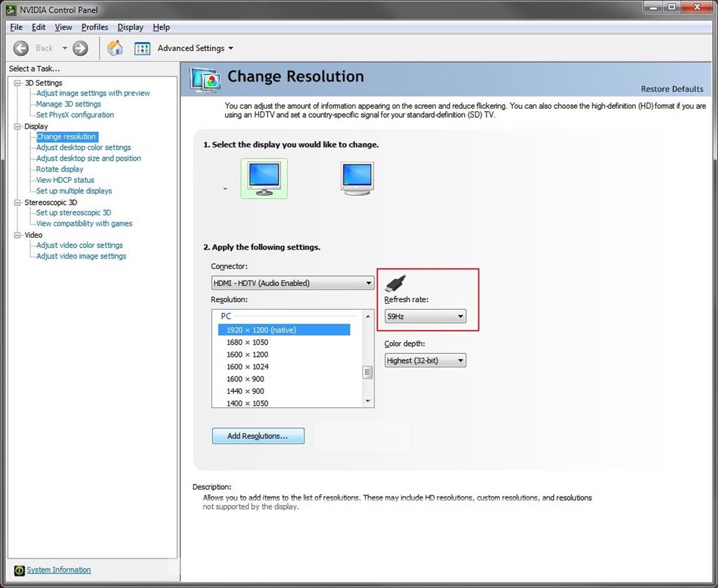Viewport: 718px width, 588px height.
Task: Click the Back arrow icon
Action: pos(20,48)
